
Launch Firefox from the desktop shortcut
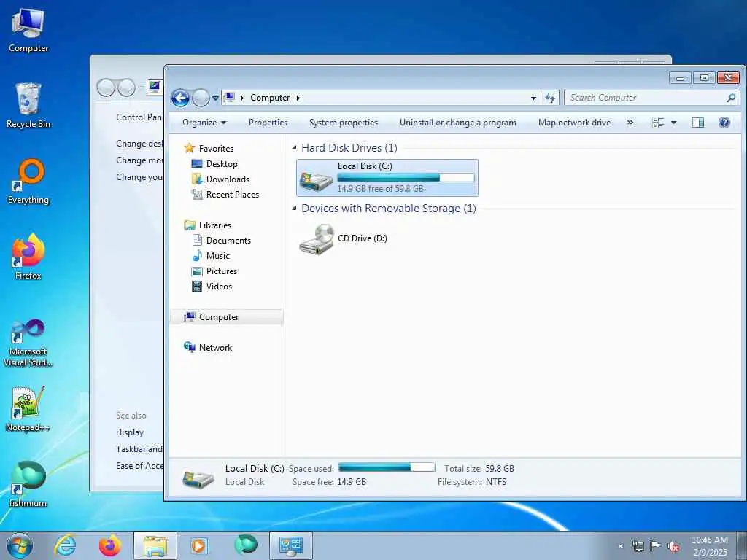click(x=28, y=257)
